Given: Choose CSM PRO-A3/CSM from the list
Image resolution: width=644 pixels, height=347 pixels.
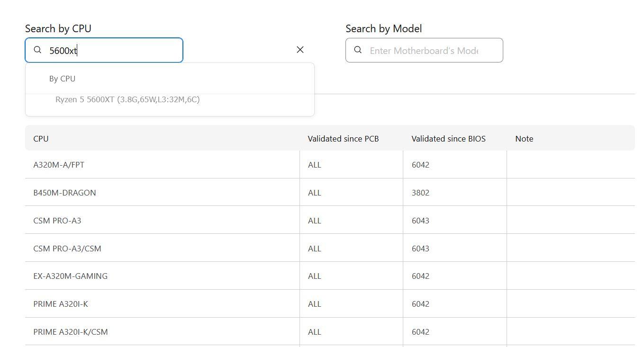Looking at the screenshot, I should (67, 249).
